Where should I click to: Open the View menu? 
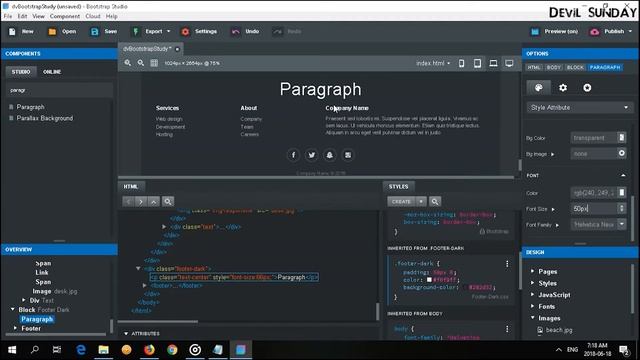pos(38,16)
